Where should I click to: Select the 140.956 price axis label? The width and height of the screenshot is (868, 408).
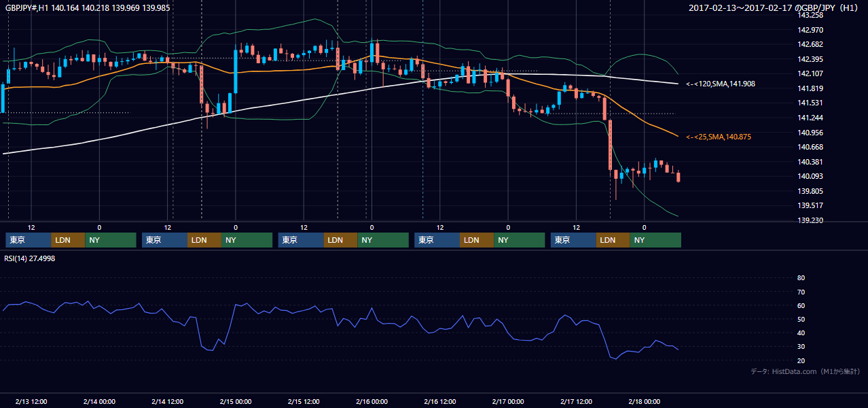[810, 133]
